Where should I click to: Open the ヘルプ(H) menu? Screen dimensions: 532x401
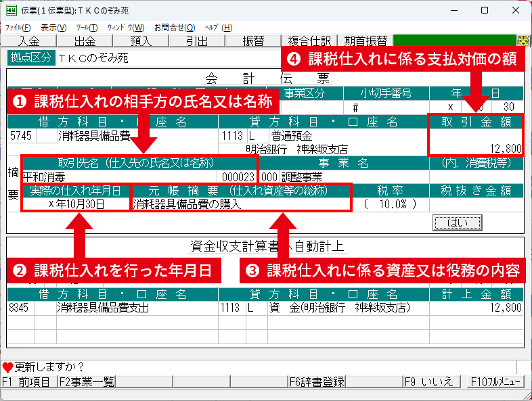(218, 27)
